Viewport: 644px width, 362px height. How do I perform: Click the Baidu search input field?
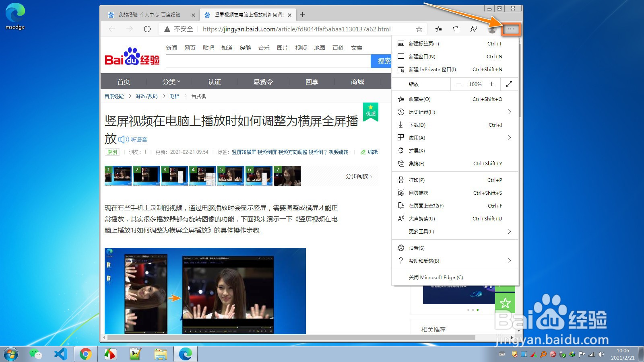click(x=268, y=61)
